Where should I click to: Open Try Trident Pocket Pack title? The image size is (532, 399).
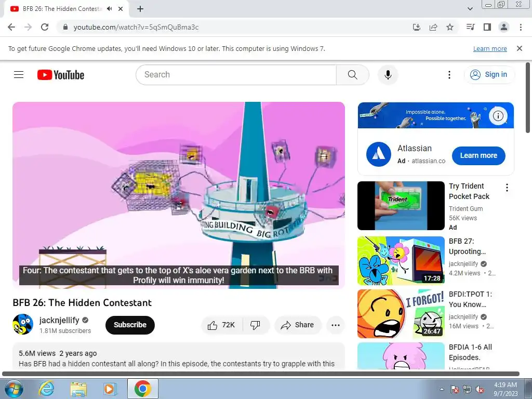[x=469, y=191]
